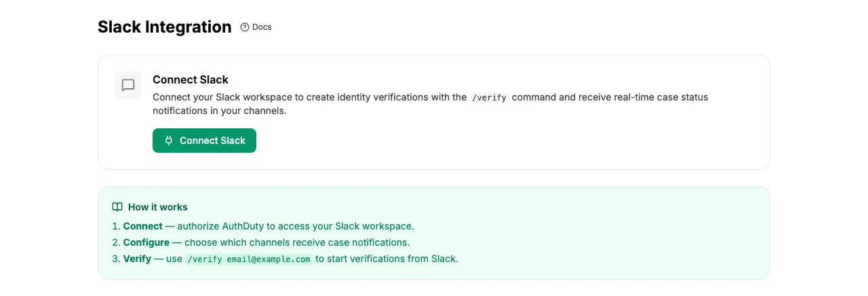Click the bold Connect step label
868x296 pixels.
142,226
